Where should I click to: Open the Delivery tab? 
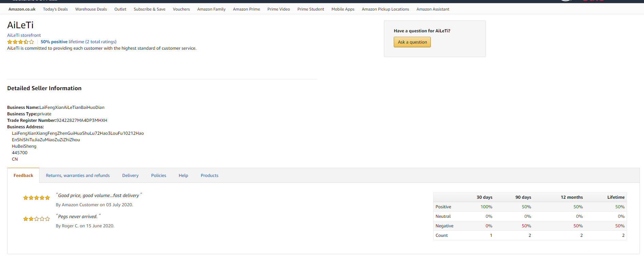click(130, 176)
